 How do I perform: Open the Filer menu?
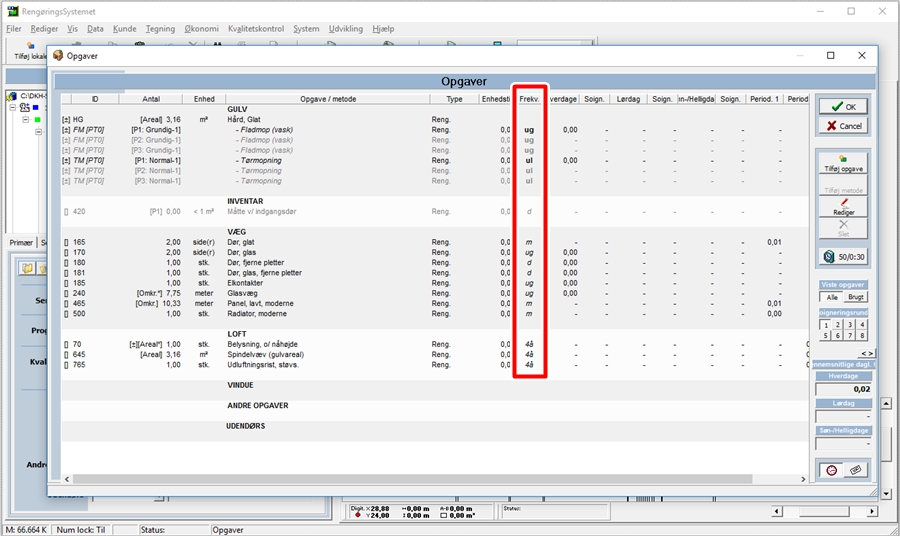pyautogui.click(x=14, y=29)
